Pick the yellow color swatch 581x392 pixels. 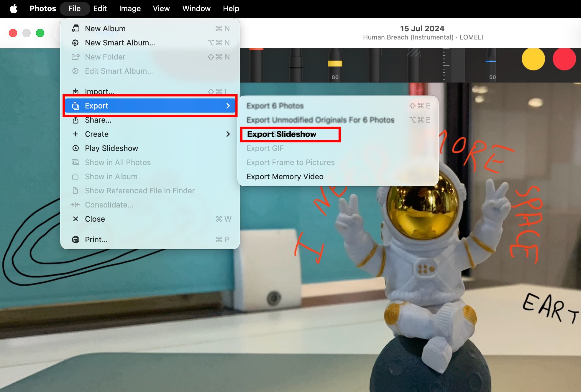click(x=533, y=59)
